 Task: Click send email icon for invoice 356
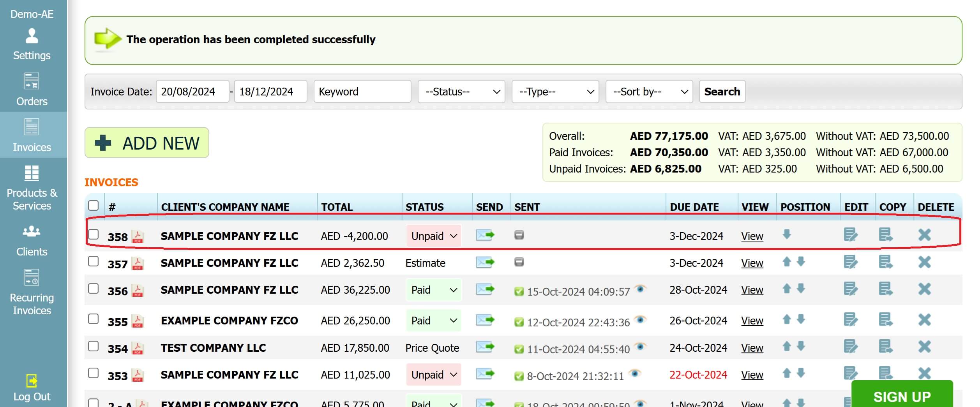click(x=485, y=289)
